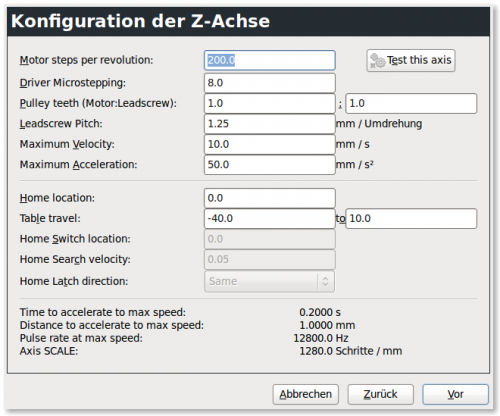Click the motor pulley teeth field
This screenshot has height=416, width=500.
(270, 103)
